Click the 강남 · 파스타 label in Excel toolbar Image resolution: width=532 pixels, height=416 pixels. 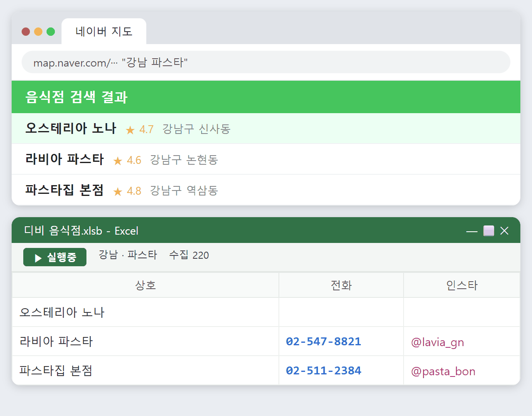(128, 255)
